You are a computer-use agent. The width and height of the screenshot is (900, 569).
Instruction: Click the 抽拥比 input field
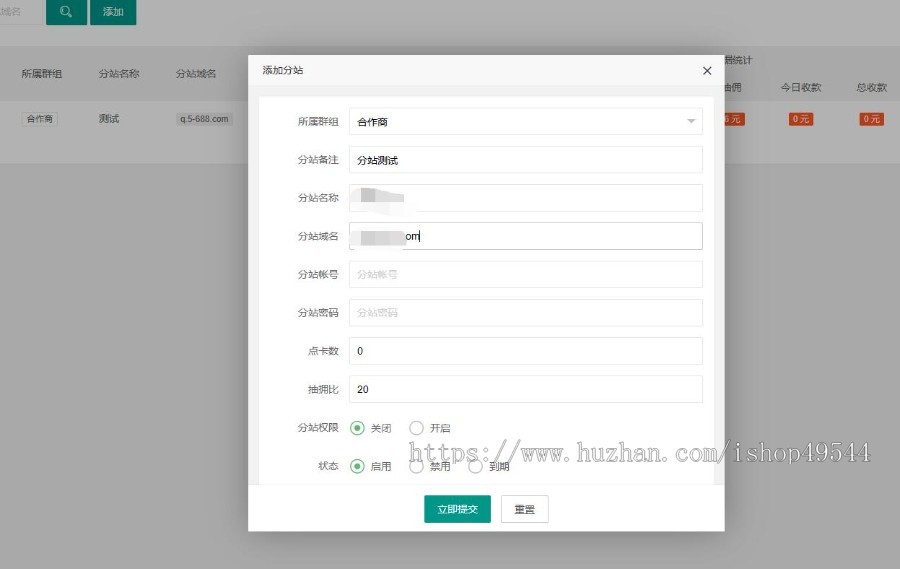point(525,389)
